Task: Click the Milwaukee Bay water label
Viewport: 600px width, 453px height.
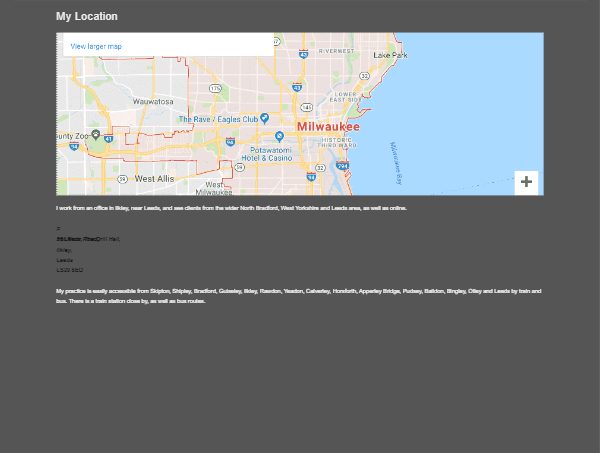Action: [396, 163]
